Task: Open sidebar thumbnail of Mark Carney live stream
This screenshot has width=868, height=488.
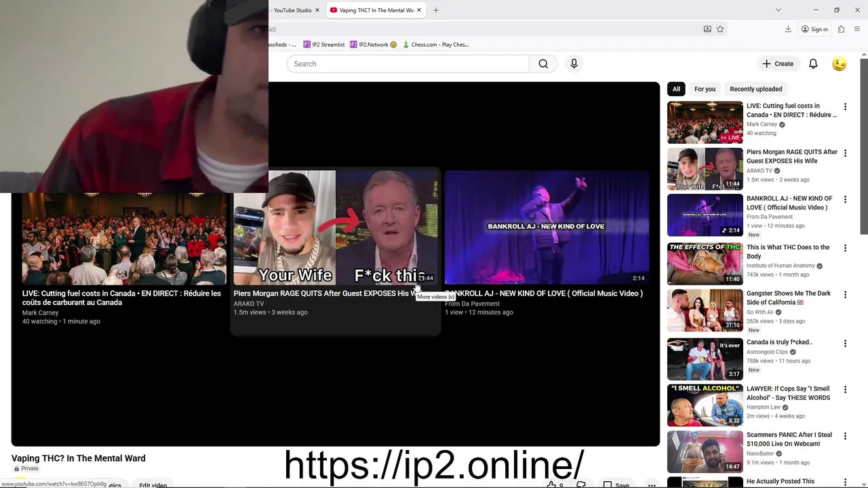Action: 705,123
